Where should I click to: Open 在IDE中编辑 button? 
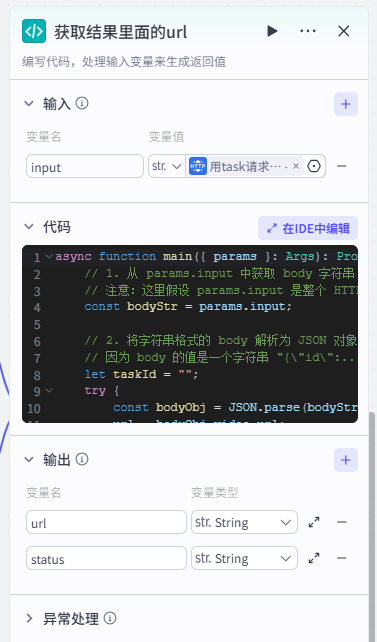pyautogui.click(x=308, y=228)
